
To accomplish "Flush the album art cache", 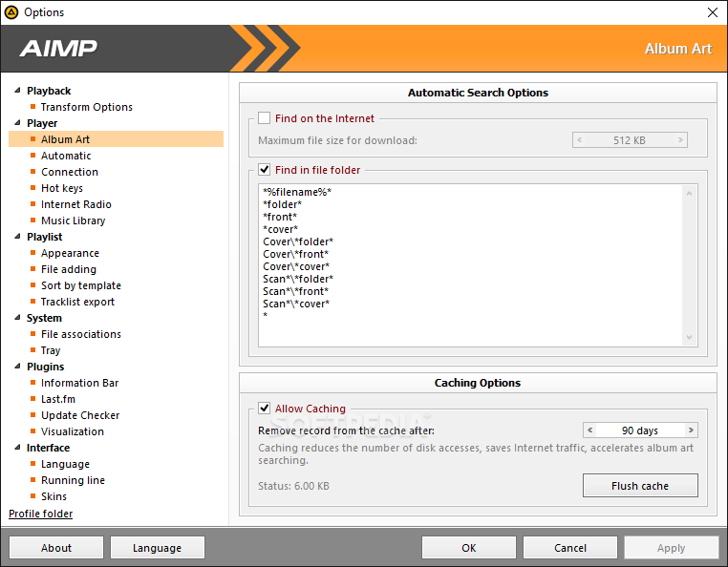I will pyautogui.click(x=640, y=485).
